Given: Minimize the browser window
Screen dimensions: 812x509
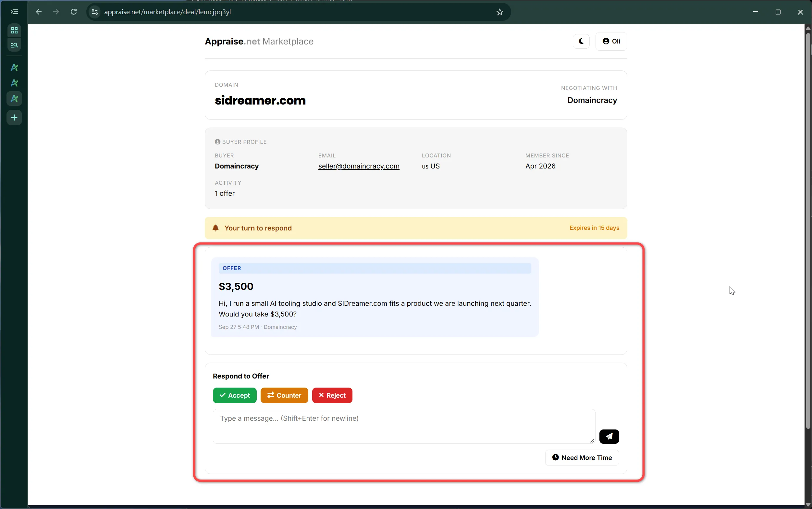Looking at the screenshot, I should 756,12.
